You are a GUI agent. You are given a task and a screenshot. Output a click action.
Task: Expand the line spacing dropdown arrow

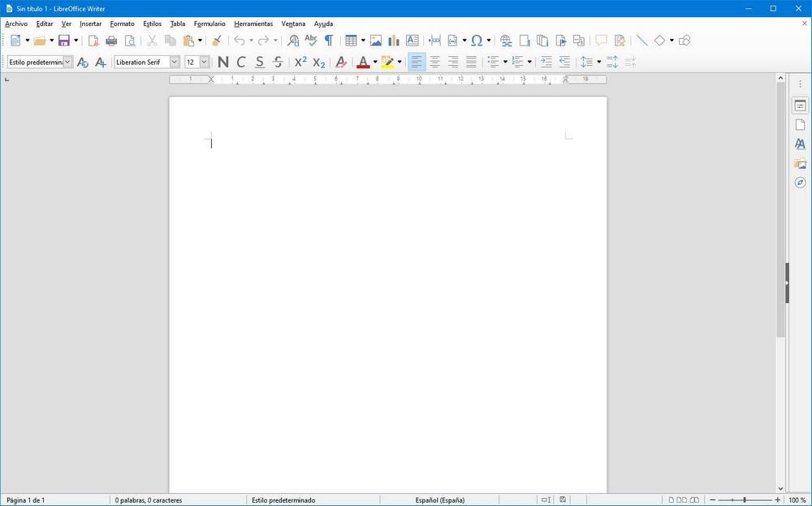(598, 63)
